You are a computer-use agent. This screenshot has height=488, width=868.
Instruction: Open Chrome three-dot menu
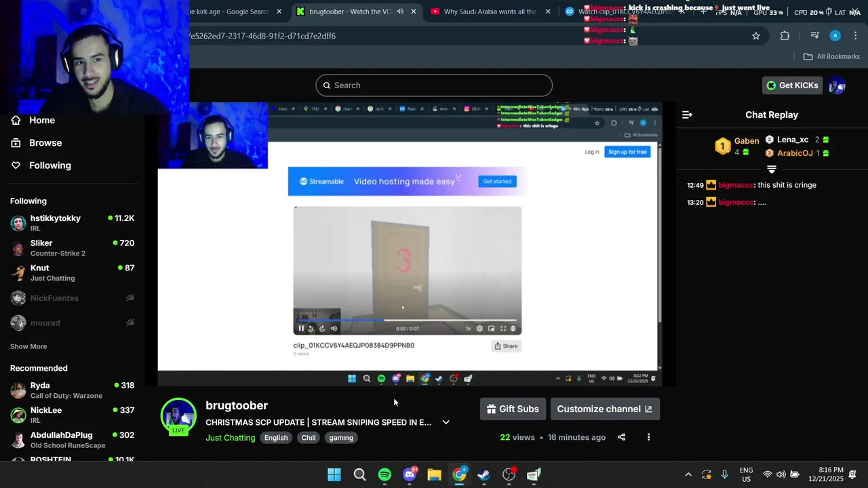856,36
